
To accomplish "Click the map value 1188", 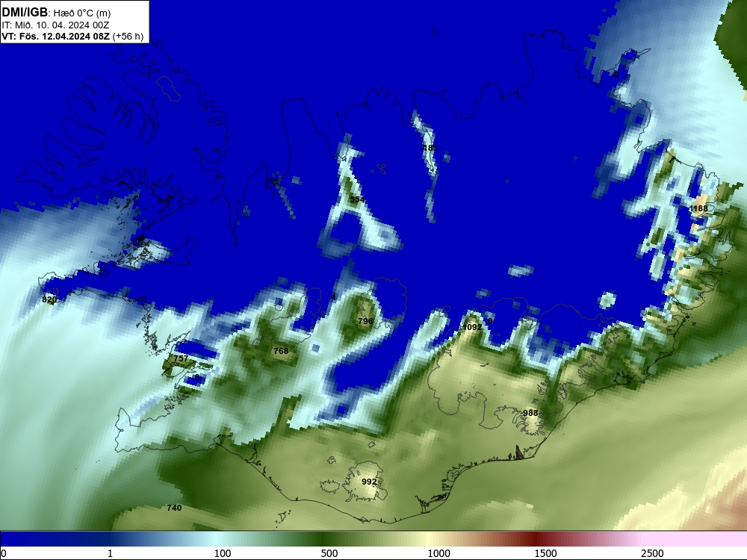I will 698,208.
